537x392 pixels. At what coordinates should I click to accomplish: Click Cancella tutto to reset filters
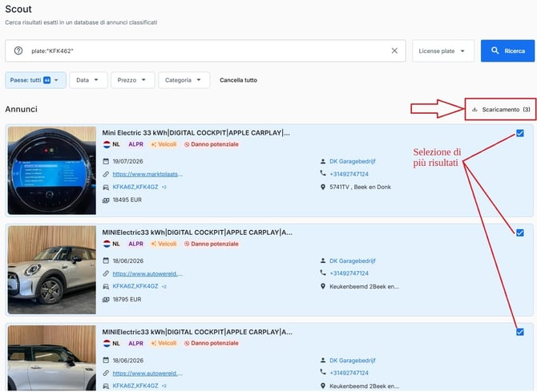238,80
